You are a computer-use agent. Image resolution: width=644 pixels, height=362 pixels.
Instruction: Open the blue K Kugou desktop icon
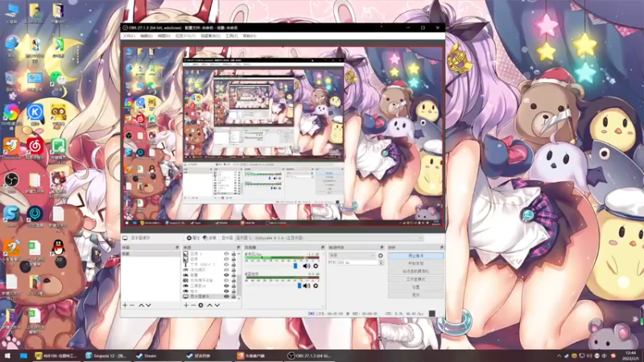(x=35, y=114)
